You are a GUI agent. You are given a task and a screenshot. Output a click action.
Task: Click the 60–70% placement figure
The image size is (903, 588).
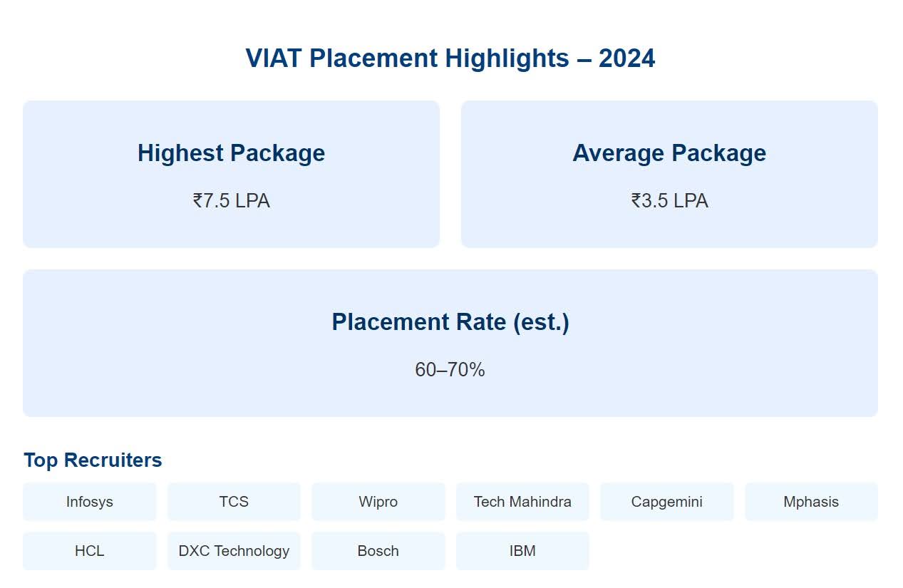[450, 370]
